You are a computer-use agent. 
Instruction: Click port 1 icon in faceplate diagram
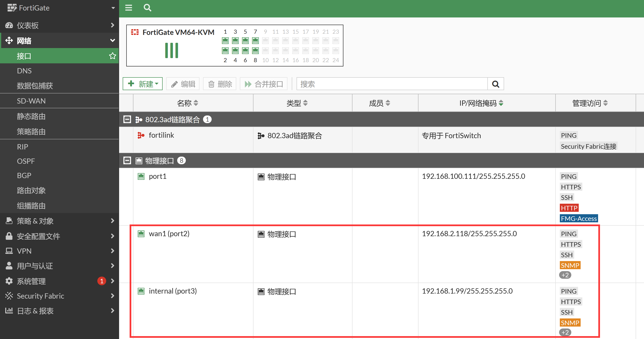(225, 40)
